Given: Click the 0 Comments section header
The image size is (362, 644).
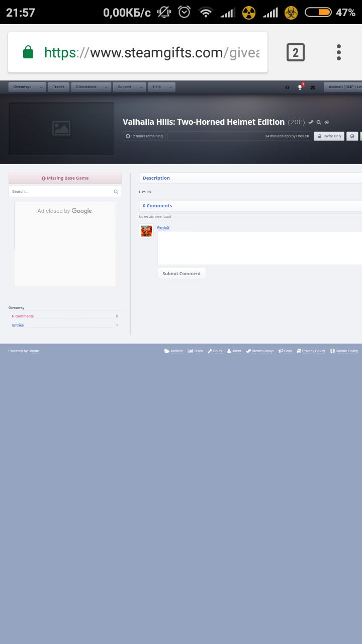Looking at the screenshot, I should coord(157,206).
